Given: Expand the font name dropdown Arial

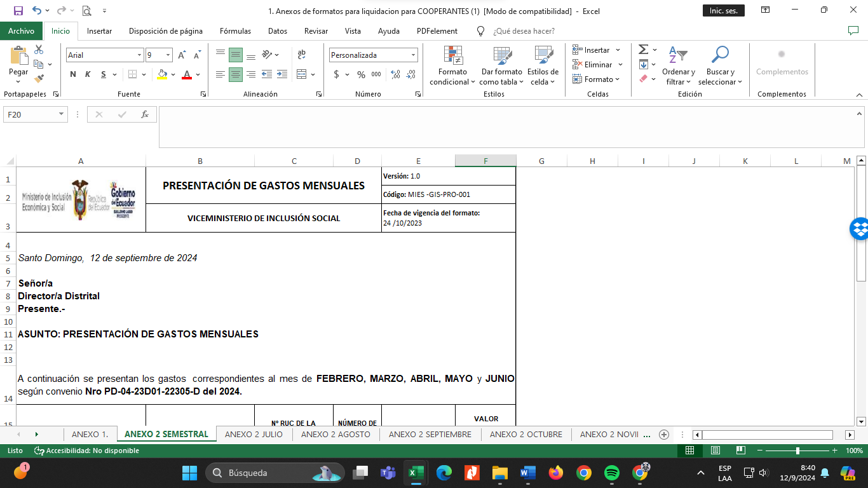Looking at the screenshot, I should [x=139, y=55].
